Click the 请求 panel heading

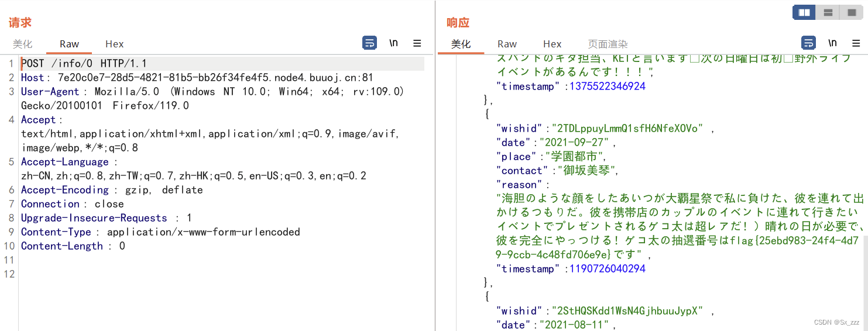[x=20, y=23]
